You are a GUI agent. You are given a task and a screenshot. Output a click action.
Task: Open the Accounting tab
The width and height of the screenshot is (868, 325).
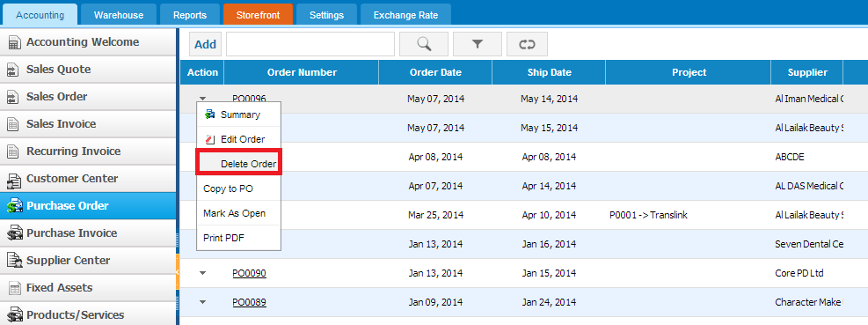tap(40, 15)
